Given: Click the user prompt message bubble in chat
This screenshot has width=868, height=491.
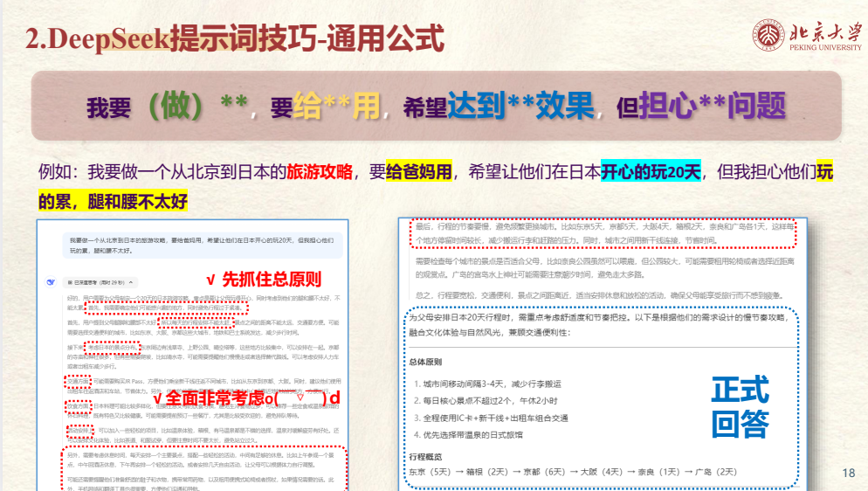Looking at the screenshot, I should (202, 245).
